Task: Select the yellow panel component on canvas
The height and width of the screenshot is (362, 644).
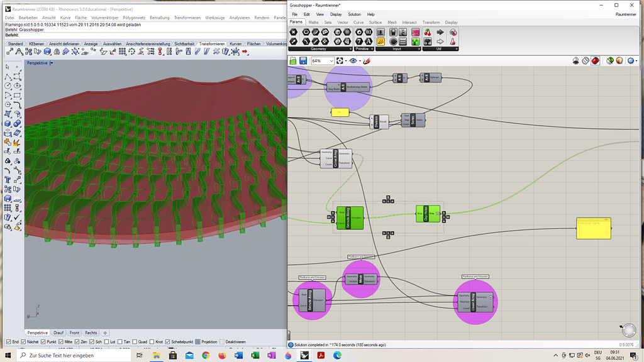Action: click(593, 228)
